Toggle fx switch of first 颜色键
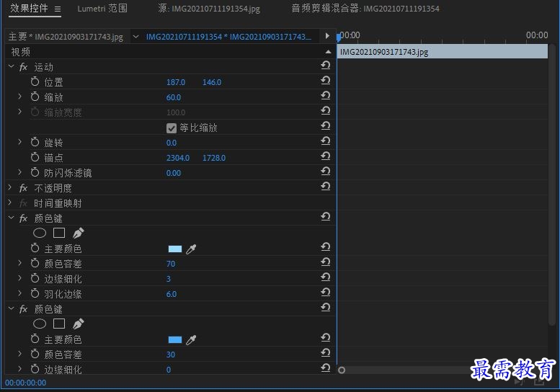560x392 pixels. pyautogui.click(x=23, y=218)
